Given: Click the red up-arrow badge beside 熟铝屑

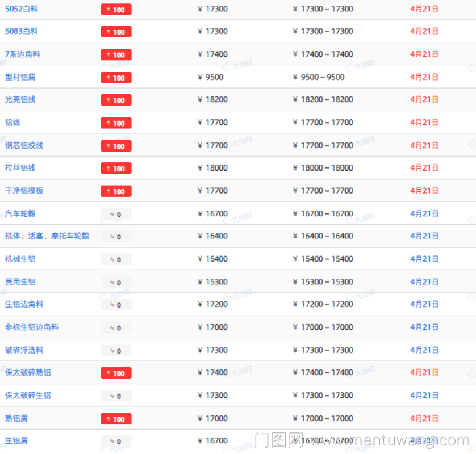Looking at the screenshot, I should [116, 419].
